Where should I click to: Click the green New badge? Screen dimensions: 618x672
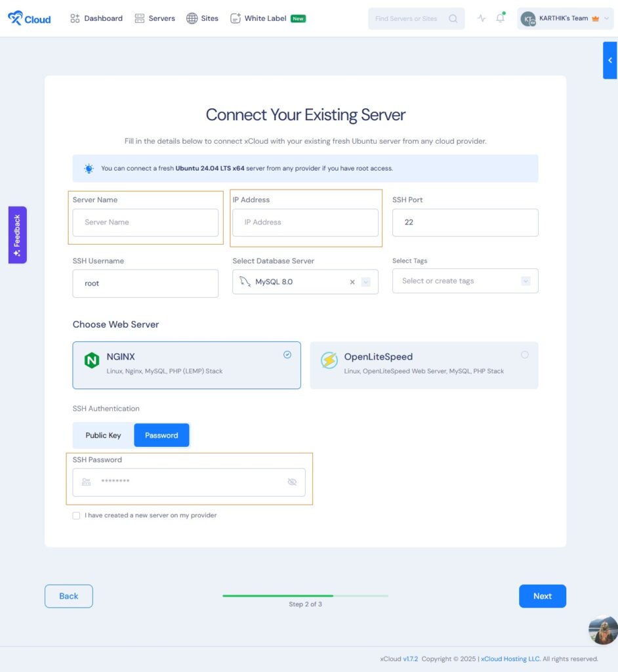pos(298,18)
